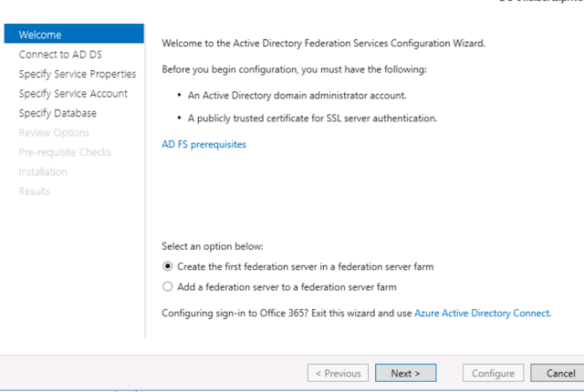The image size is (584, 392).
Task: Choose 'Add a federation server' radio option
Action: coord(168,287)
